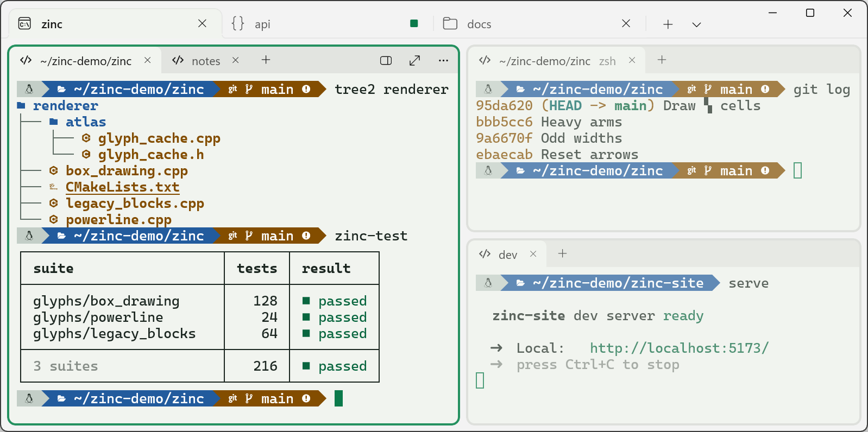Click glyph_cache.h in the tree

coord(151,155)
